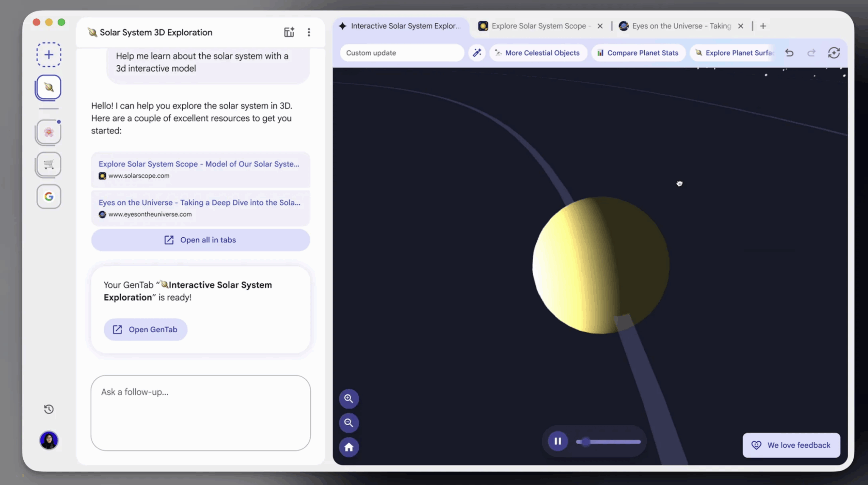Open the three-dot menu for the conversation

(x=309, y=32)
